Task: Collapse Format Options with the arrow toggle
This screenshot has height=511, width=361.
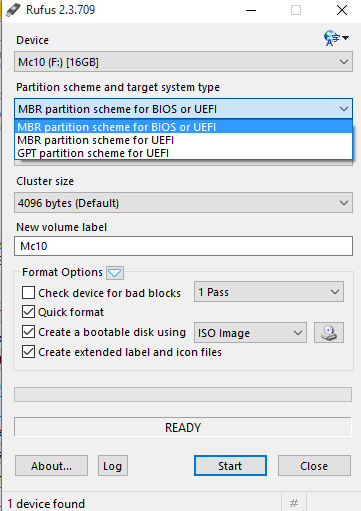Action: click(115, 273)
